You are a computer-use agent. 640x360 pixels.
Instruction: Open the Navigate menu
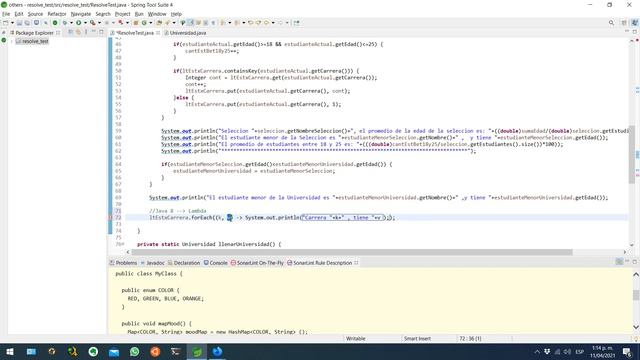click(x=81, y=14)
